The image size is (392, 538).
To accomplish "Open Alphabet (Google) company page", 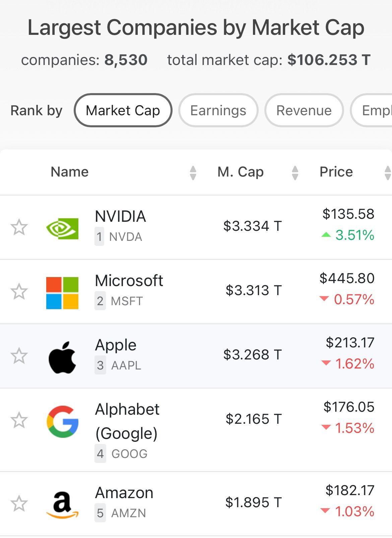I will click(x=127, y=421).
